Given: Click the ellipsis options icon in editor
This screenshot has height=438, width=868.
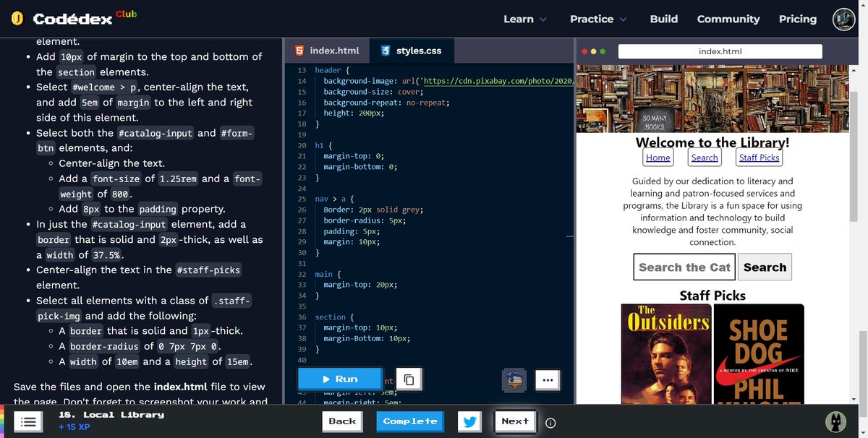Looking at the screenshot, I should 548,379.
